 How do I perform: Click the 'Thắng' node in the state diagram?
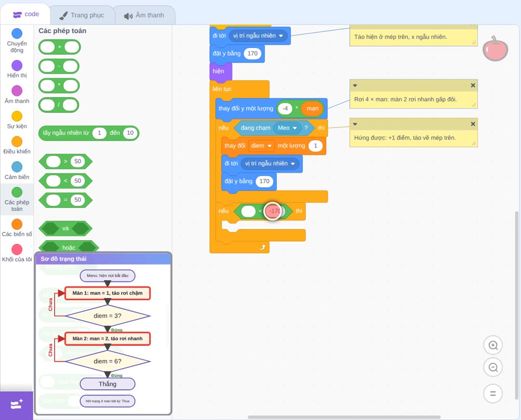pyautogui.click(x=107, y=384)
